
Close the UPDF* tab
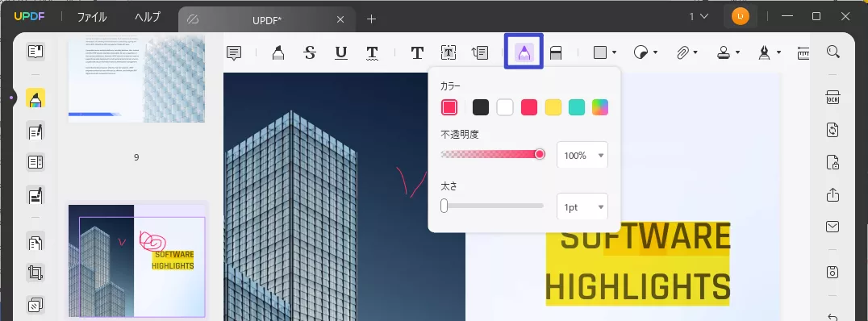click(x=340, y=20)
